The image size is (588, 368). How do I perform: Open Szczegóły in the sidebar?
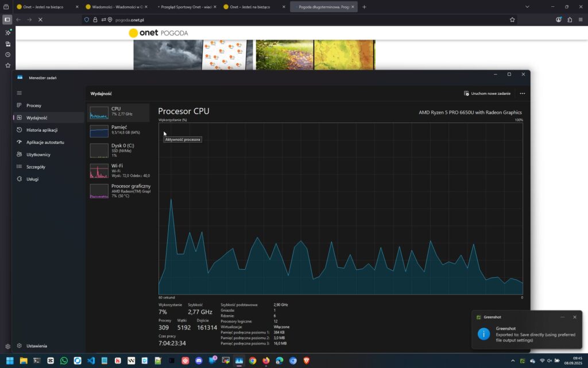(36, 167)
